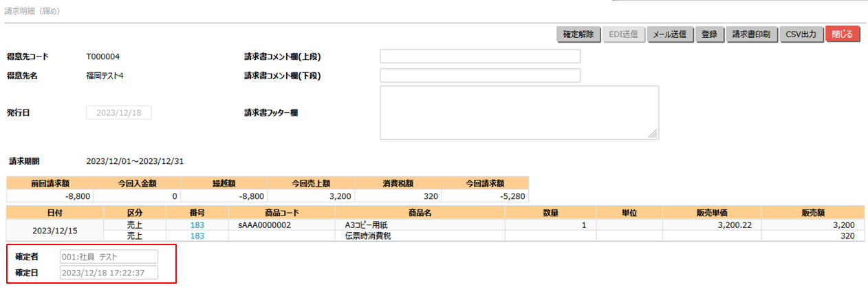Send invoice via メール送信 button
The image size is (868, 292).
point(669,34)
